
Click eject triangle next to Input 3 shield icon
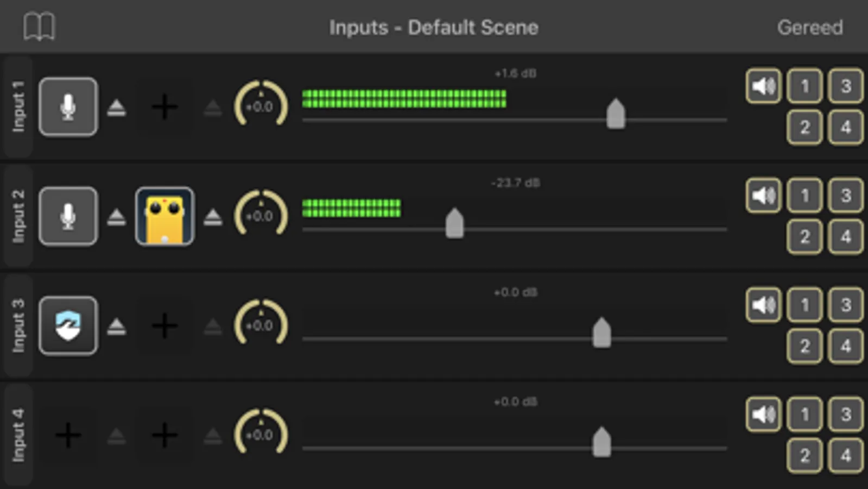[117, 327]
